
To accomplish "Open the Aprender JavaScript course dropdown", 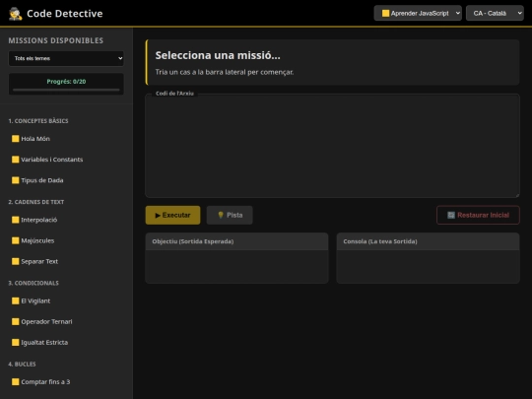I will click(418, 13).
